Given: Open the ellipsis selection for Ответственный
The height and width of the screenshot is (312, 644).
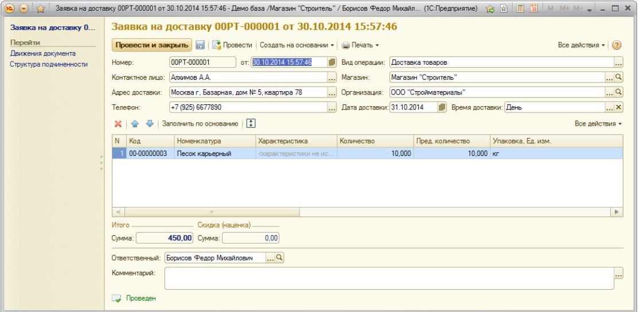Looking at the screenshot, I should click(270, 258).
